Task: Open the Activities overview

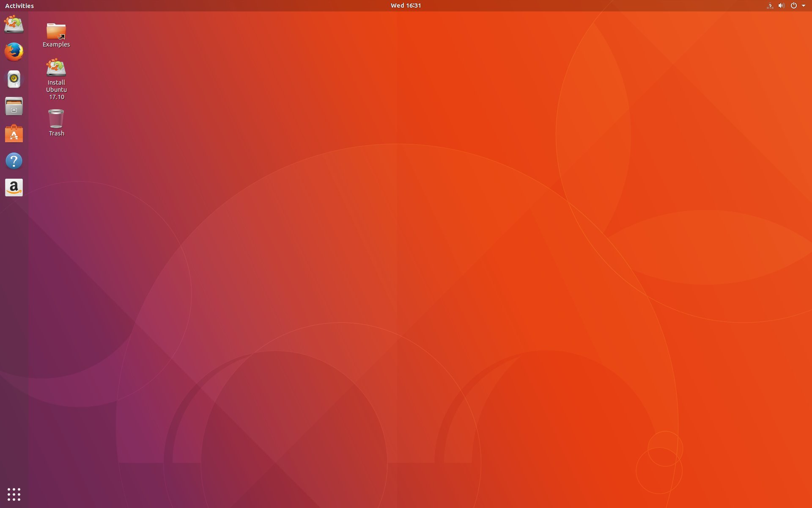Action: point(19,6)
